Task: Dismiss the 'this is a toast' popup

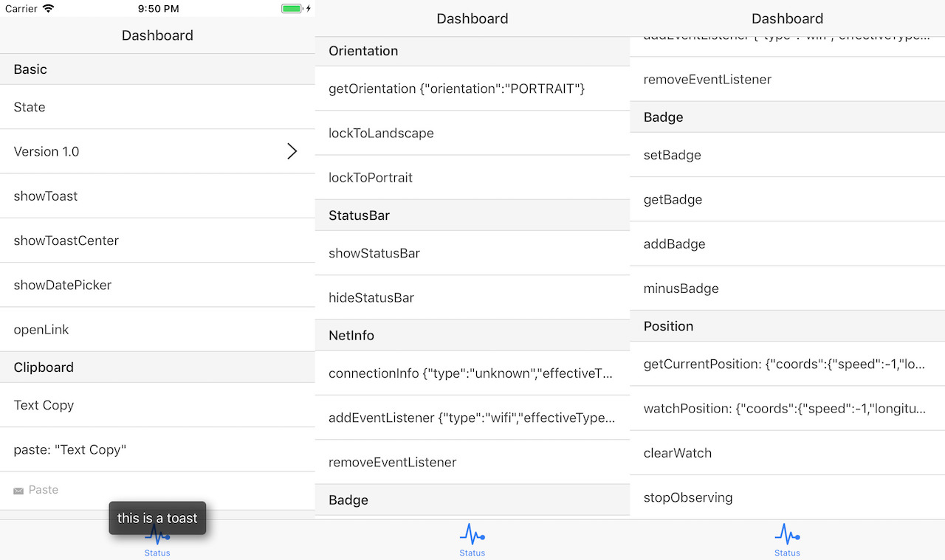Action: point(157,518)
